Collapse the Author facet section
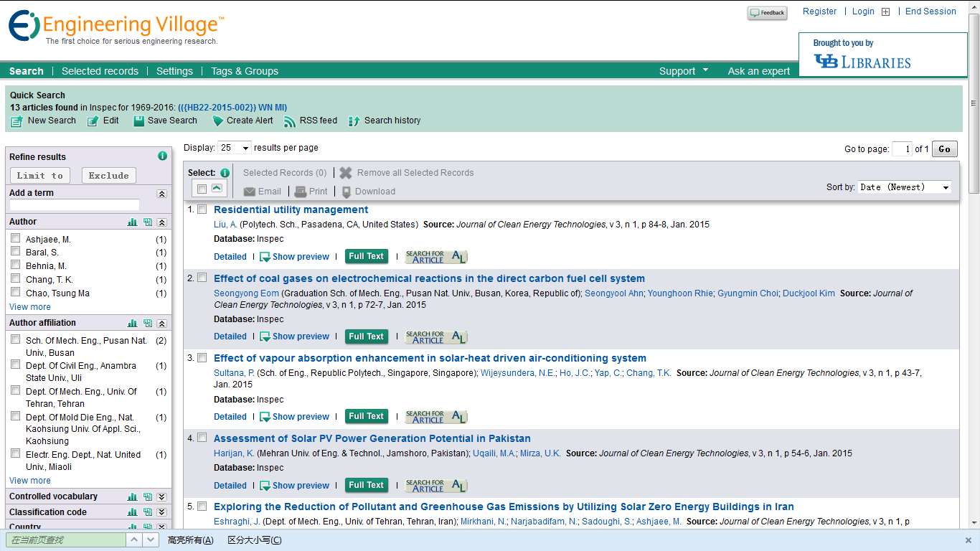The image size is (980, 551). pos(162,222)
